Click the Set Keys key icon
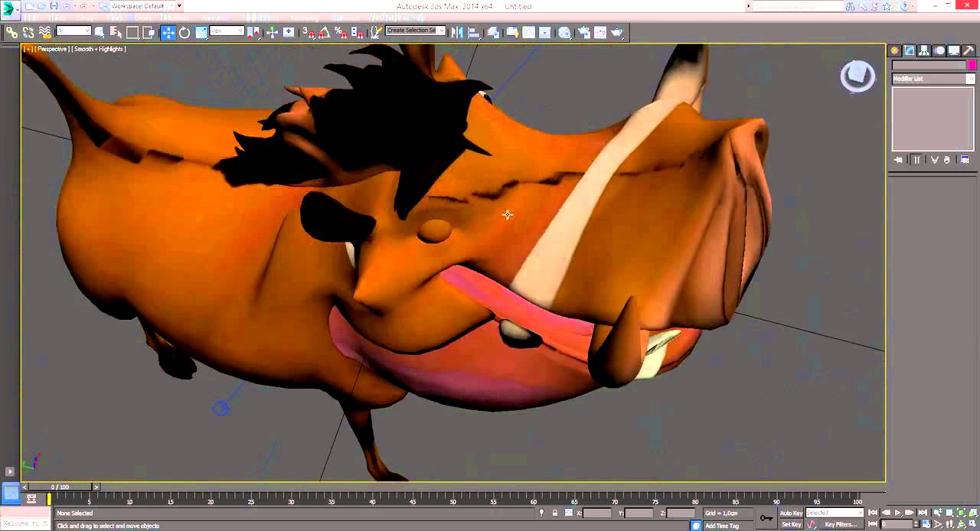The image size is (980, 531). click(766, 518)
